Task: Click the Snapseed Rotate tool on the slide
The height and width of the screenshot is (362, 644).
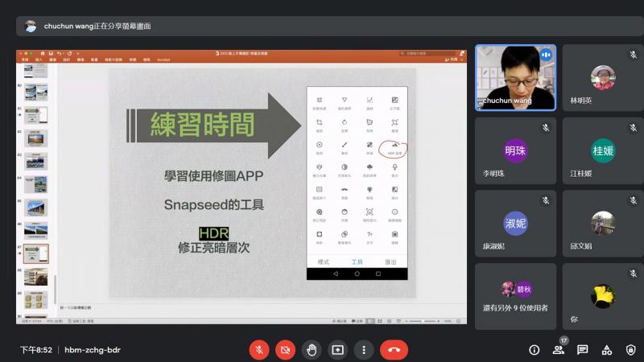Action: 345,122
